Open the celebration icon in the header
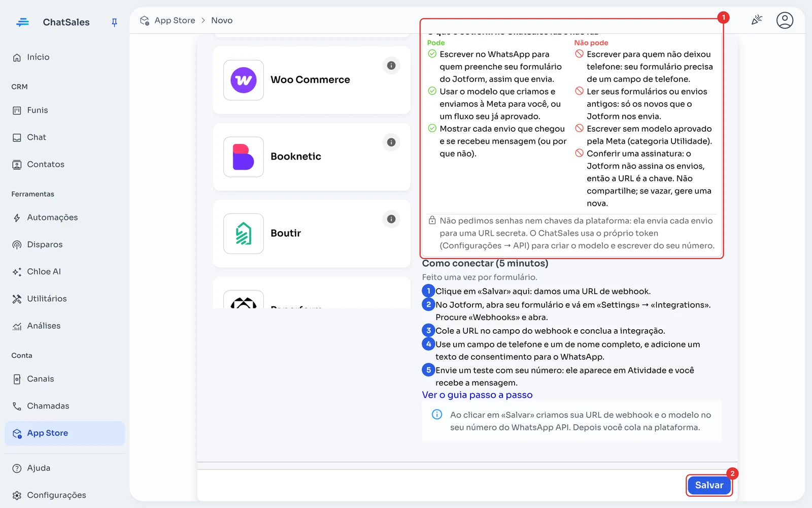 point(757,20)
